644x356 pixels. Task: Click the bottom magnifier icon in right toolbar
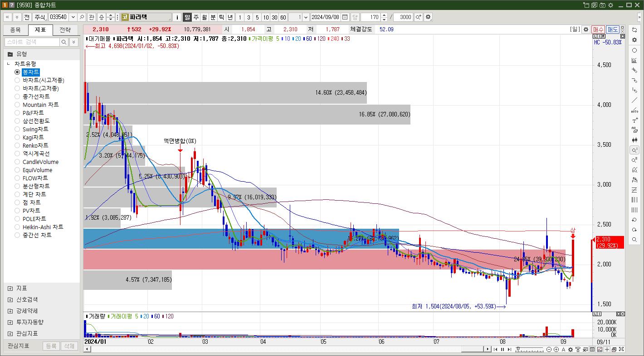(x=634, y=240)
